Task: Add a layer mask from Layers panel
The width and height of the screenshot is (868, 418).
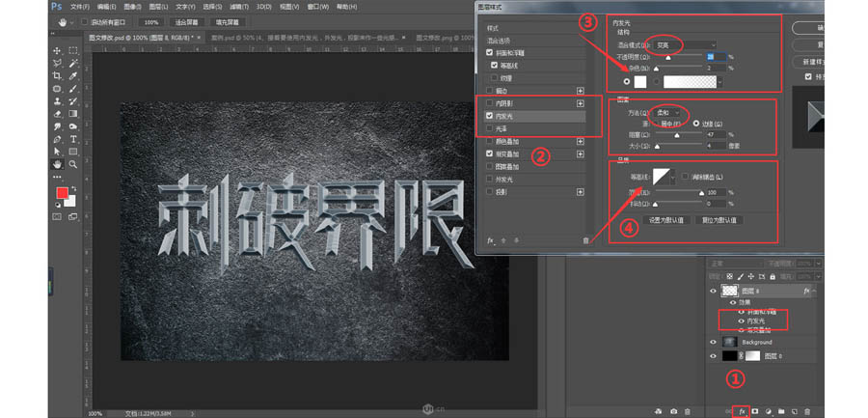Action: point(755,412)
